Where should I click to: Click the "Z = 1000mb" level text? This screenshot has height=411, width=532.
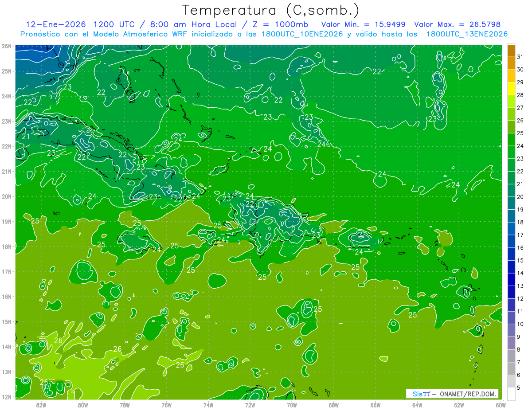(x=280, y=24)
